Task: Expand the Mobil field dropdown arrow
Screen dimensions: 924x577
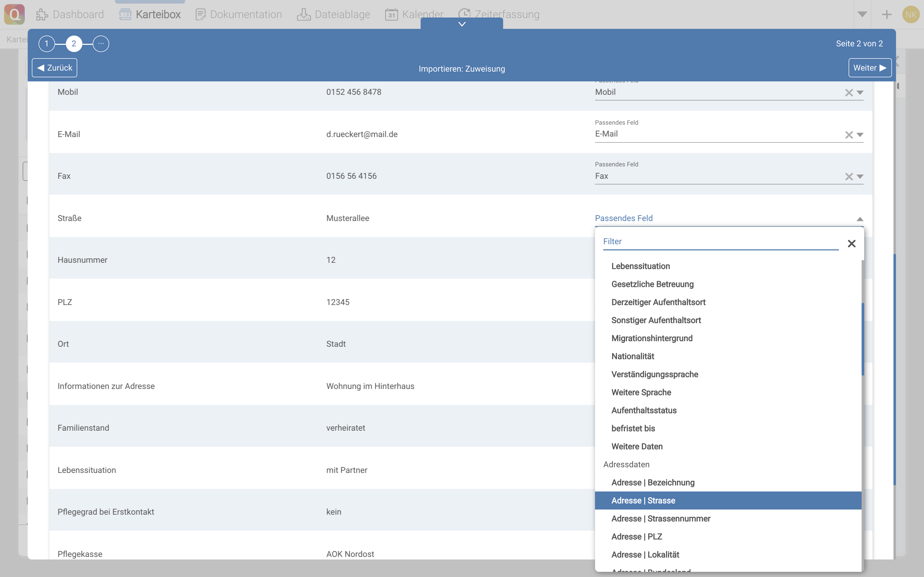Action: [x=860, y=93]
